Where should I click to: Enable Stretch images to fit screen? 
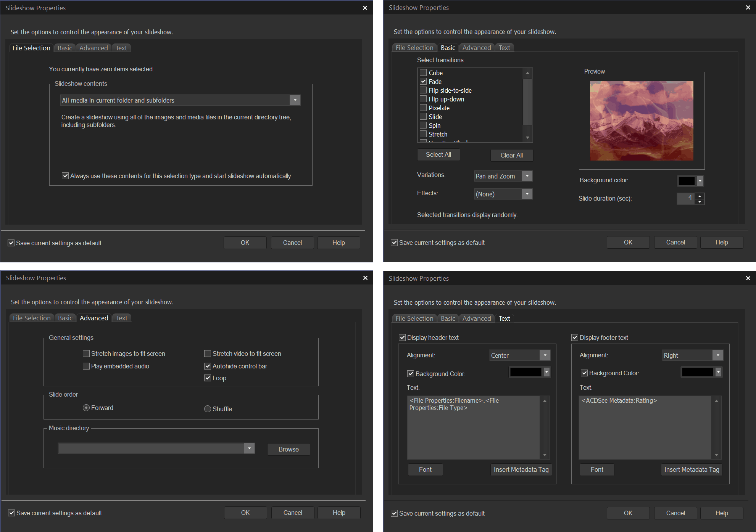[86, 354]
